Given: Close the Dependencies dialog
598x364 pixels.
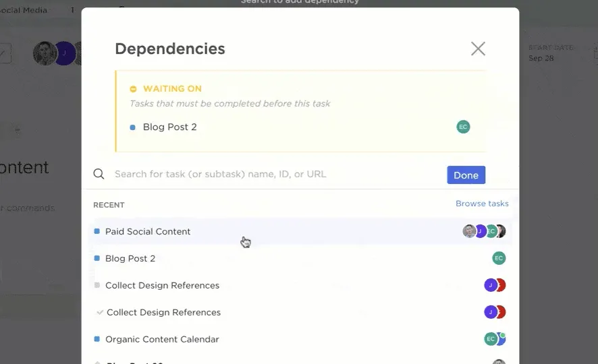Looking at the screenshot, I should pos(478,49).
